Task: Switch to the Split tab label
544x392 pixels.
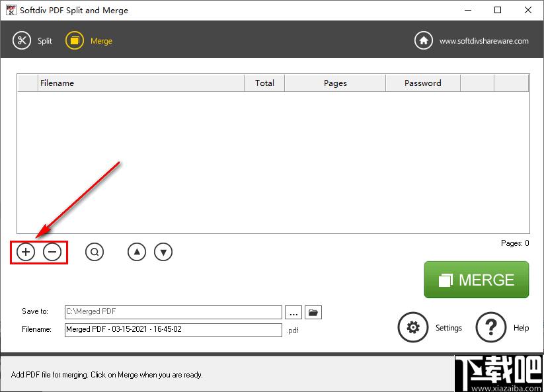Action: 45,41
